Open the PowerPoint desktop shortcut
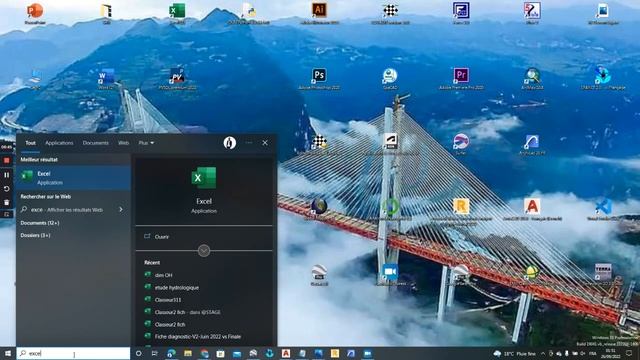640x360 pixels. click(35, 12)
